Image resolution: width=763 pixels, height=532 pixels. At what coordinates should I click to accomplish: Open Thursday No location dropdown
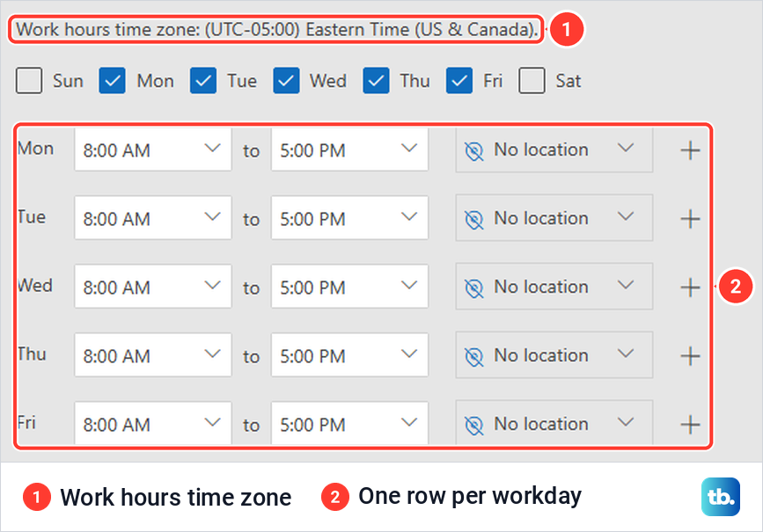pos(554,355)
